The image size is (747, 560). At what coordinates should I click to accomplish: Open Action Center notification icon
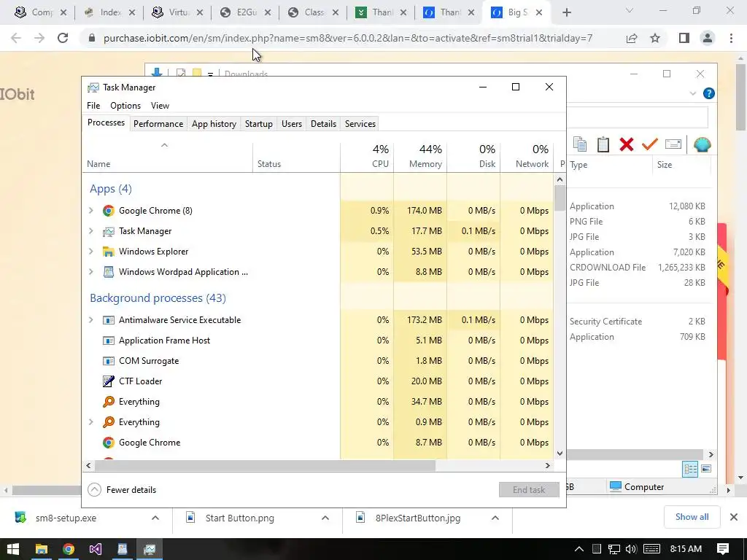coord(723,549)
